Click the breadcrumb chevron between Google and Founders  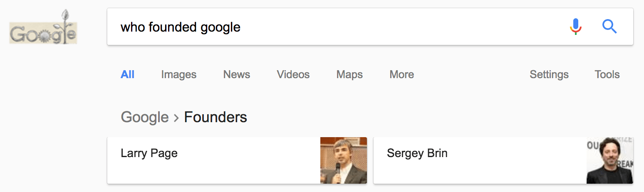[x=176, y=118]
